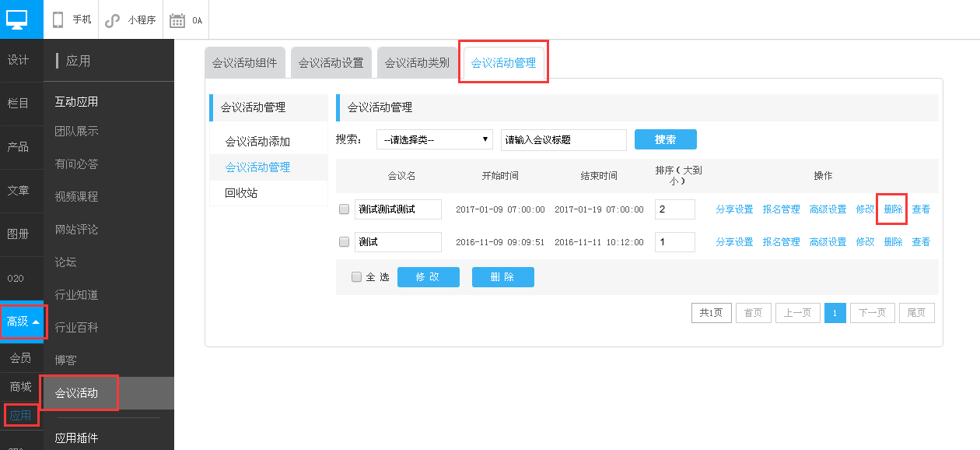Go to 首页 first page

(753, 313)
